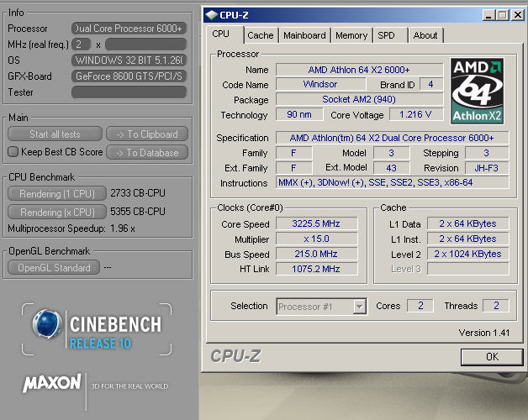Viewport: 528px width, 420px height.
Task: Click the Instructions value MMX (+), 3DNow!
Action: pos(392,182)
